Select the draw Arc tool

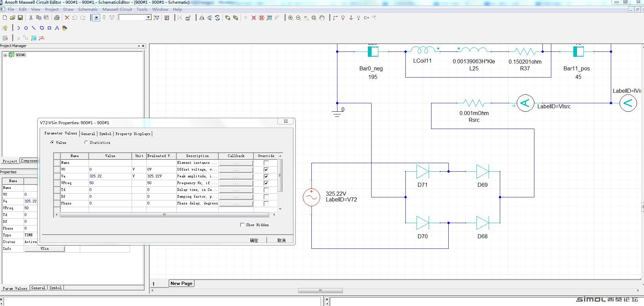click(18, 28)
